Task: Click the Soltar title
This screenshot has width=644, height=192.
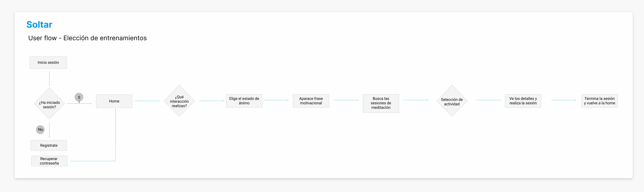Action: point(39,24)
